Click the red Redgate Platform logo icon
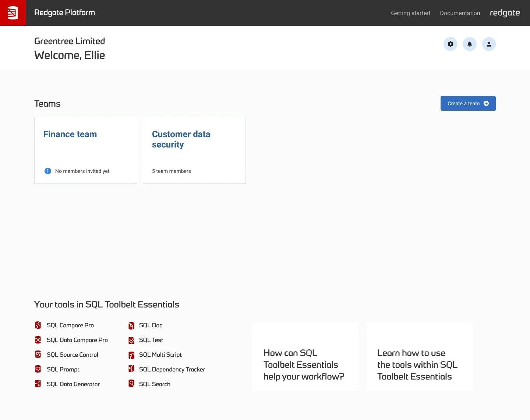The height and width of the screenshot is (420, 530). pos(13,13)
